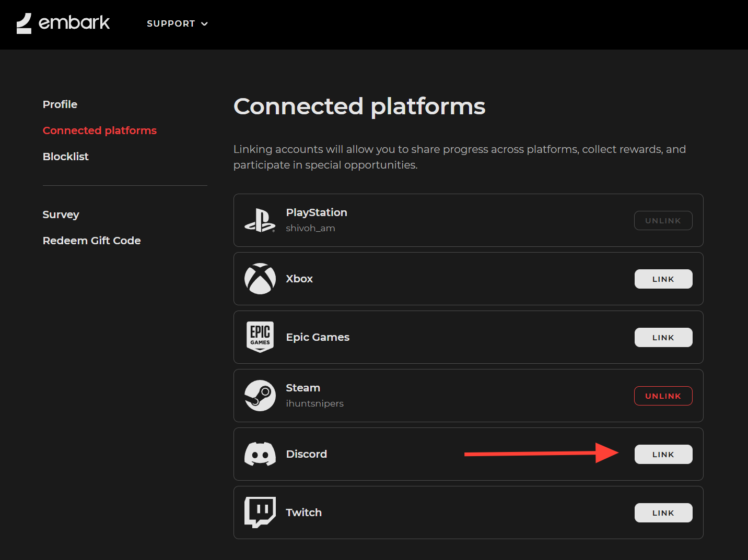Click the Steam logo icon
The height and width of the screenshot is (560, 748).
pos(260,396)
